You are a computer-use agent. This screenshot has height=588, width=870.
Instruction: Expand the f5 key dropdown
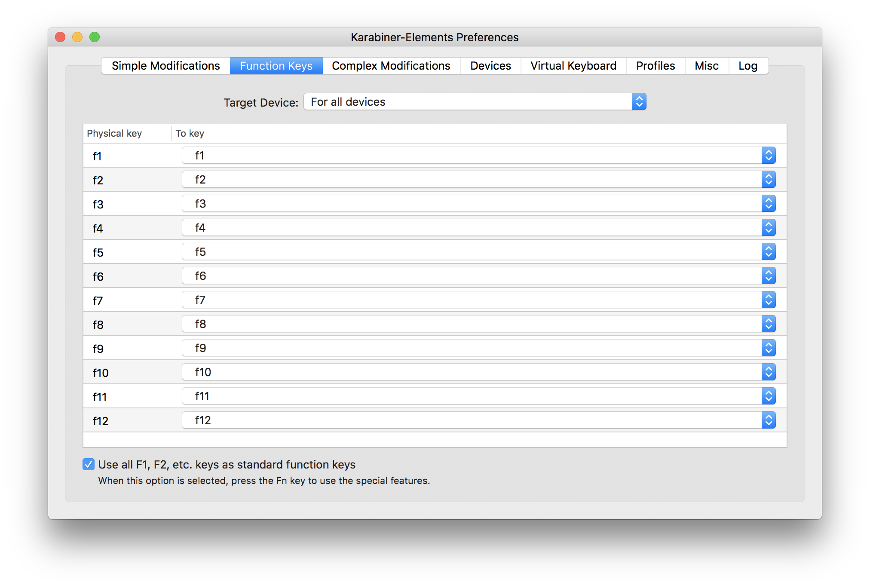pos(769,251)
